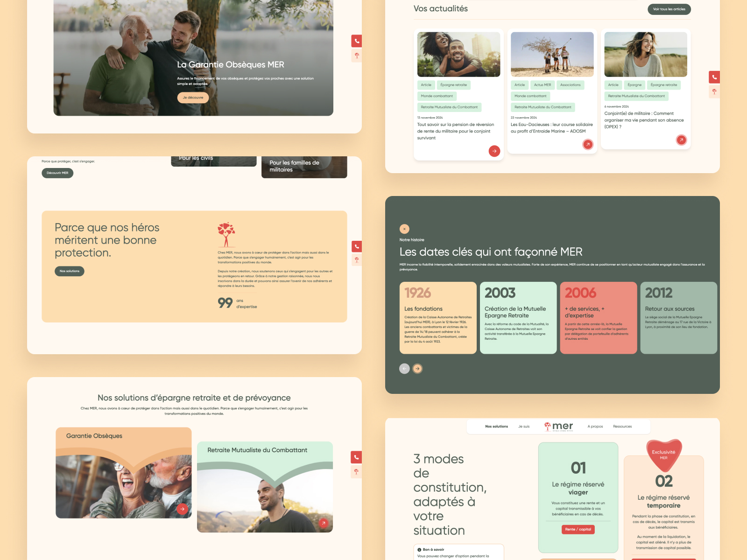Image resolution: width=747 pixels, height=560 pixels.
Task: Click the Nos solutions button in the héros panel
Action: (x=70, y=271)
